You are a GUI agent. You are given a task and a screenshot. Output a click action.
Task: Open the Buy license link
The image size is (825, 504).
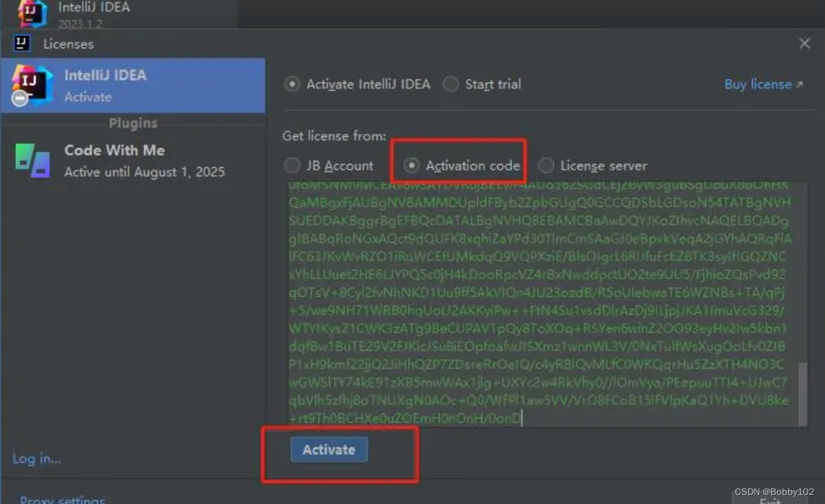763,84
